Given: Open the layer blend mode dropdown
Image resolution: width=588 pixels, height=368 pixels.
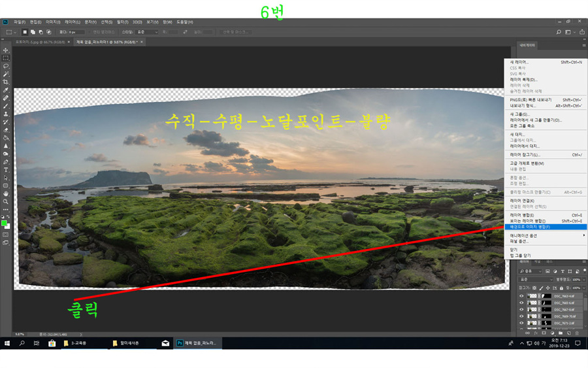Looking at the screenshot, I should coord(536,280).
